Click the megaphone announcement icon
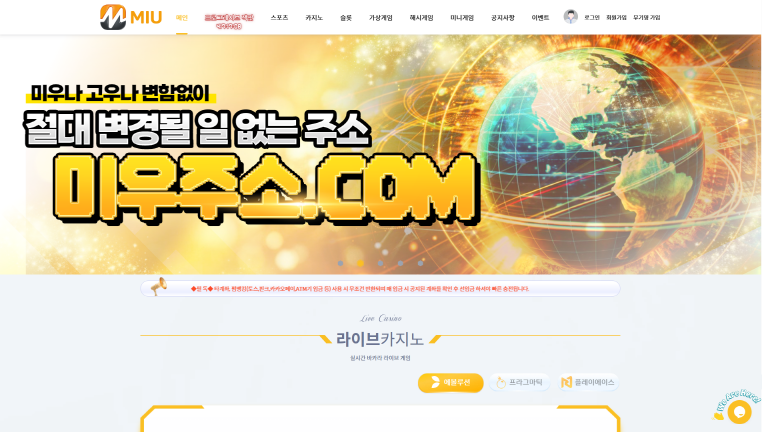This screenshot has height=432, width=762. [158, 286]
